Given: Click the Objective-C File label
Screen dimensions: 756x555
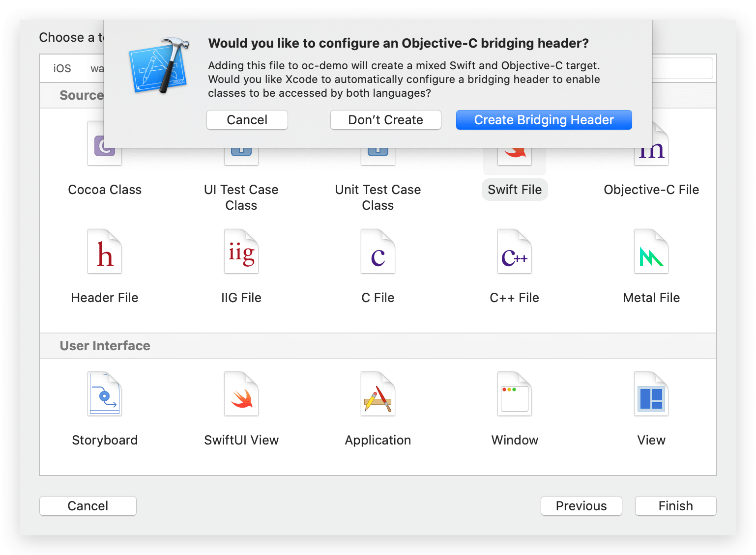Looking at the screenshot, I should click(651, 190).
